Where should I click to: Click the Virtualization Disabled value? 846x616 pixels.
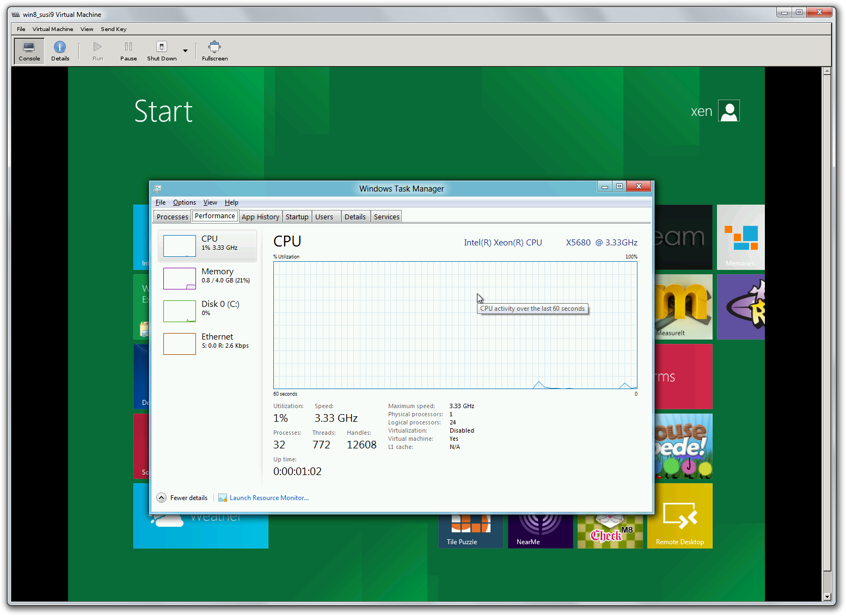pos(462,430)
